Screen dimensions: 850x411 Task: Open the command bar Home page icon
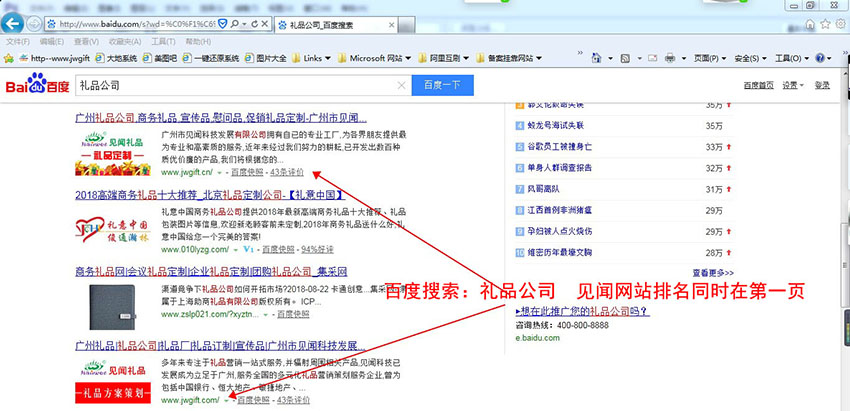point(596,58)
